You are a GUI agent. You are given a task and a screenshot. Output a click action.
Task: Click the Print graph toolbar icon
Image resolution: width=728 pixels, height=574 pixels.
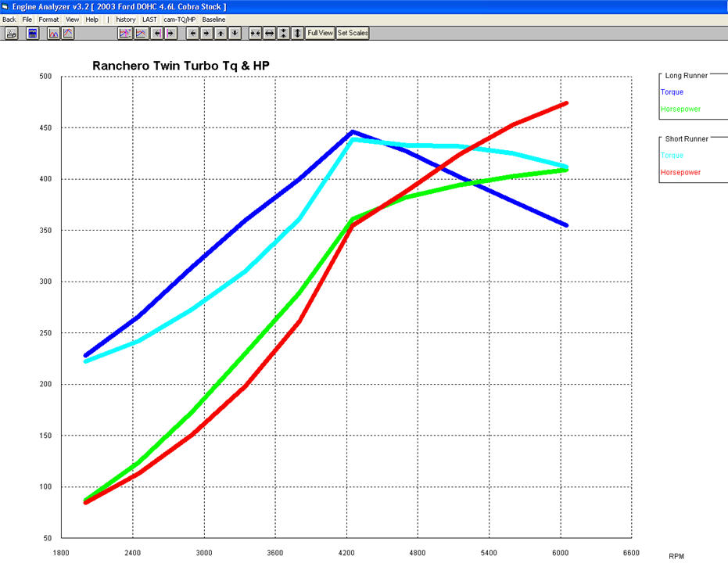pos(11,34)
